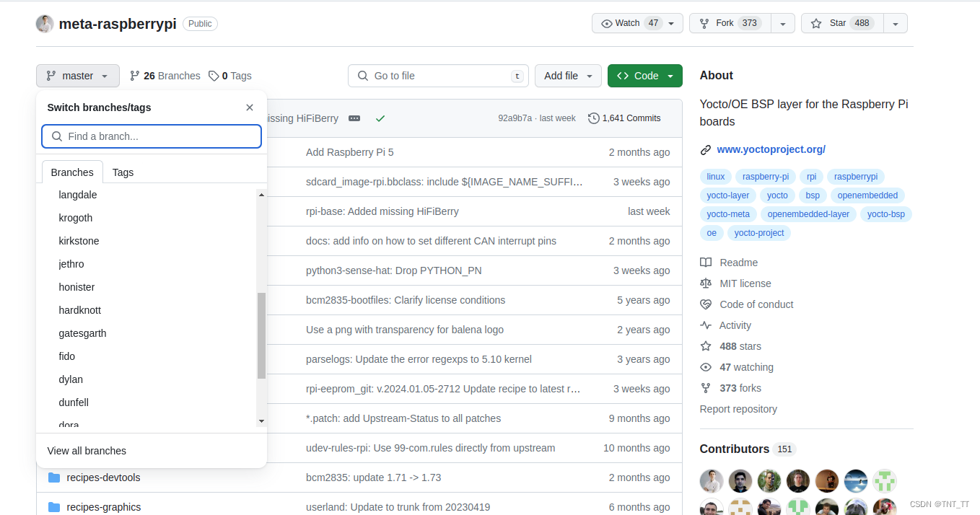Focus the Go to file search box

point(438,76)
